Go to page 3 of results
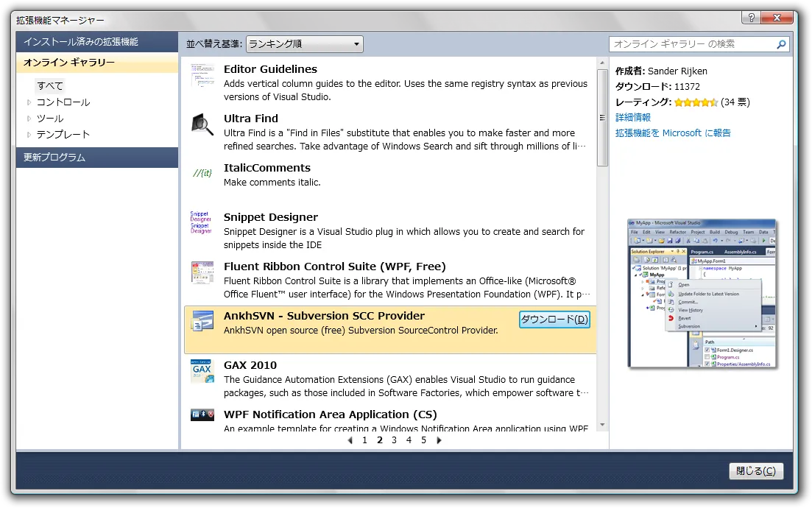Image resolution: width=812 pixels, height=508 pixels. (394, 440)
